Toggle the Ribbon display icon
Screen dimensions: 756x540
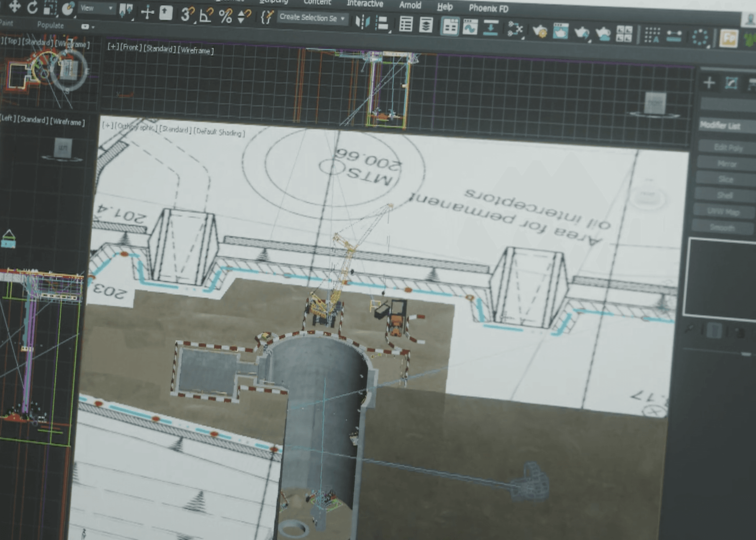[x=450, y=26]
